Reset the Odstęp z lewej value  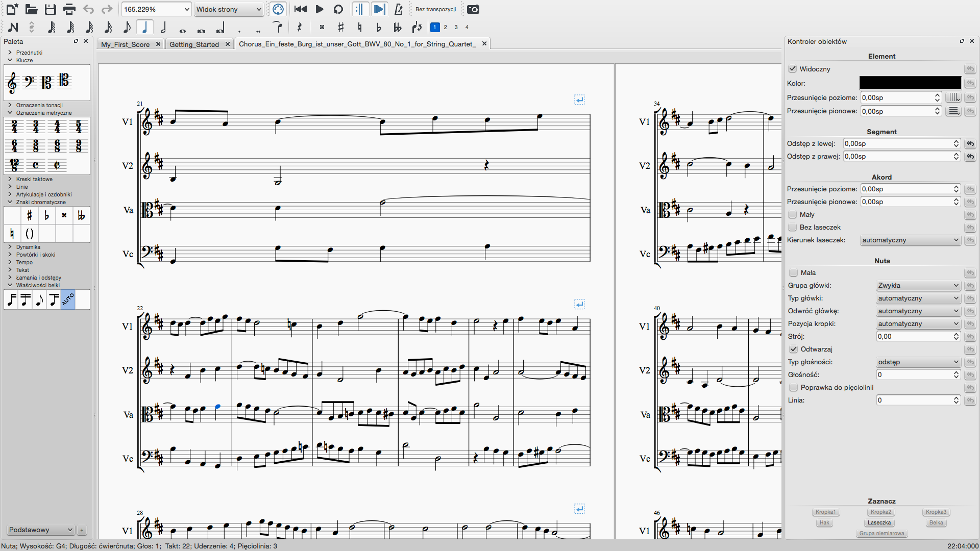click(970, 144)
